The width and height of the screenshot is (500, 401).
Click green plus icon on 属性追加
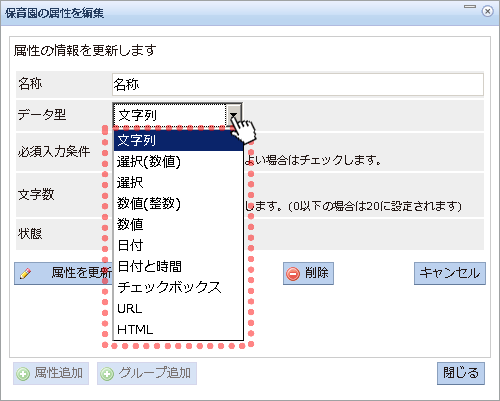coord(23,374)
